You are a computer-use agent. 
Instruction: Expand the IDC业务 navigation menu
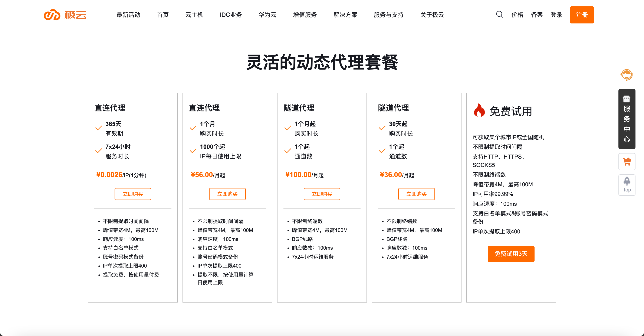click(230, 15)
